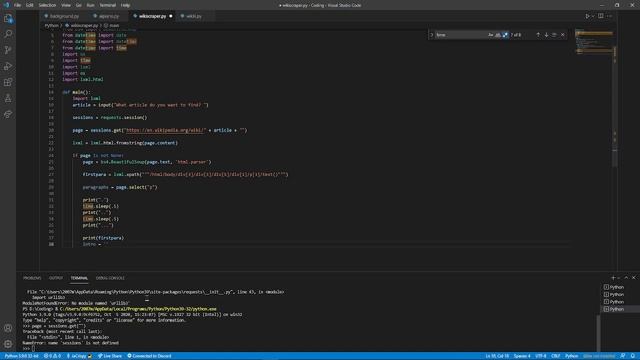Toggle Find in Selection

click(x=554, y=35)
